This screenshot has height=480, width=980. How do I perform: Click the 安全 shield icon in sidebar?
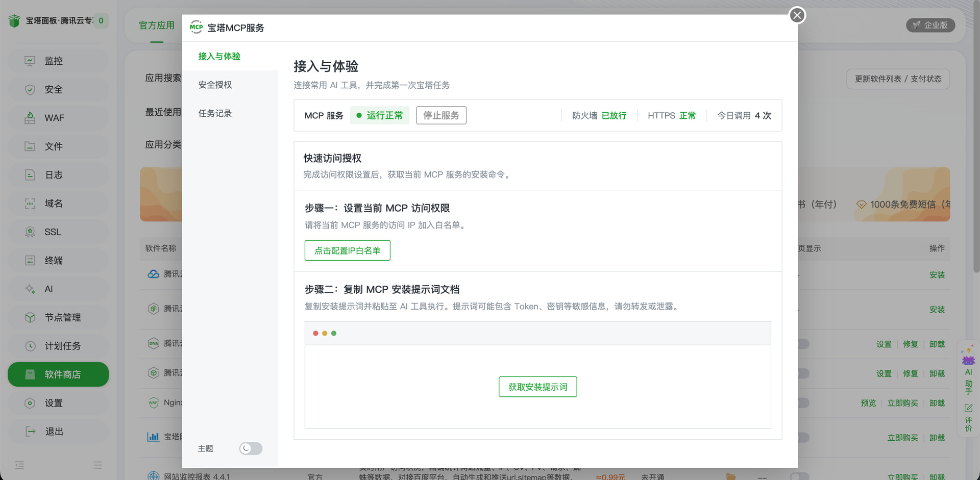[30, 89]
